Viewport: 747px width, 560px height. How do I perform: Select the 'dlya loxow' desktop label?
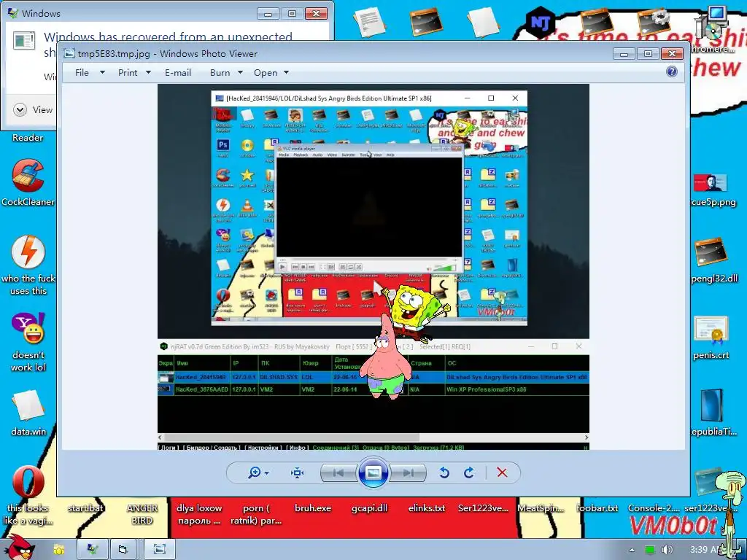pos(199,514)
